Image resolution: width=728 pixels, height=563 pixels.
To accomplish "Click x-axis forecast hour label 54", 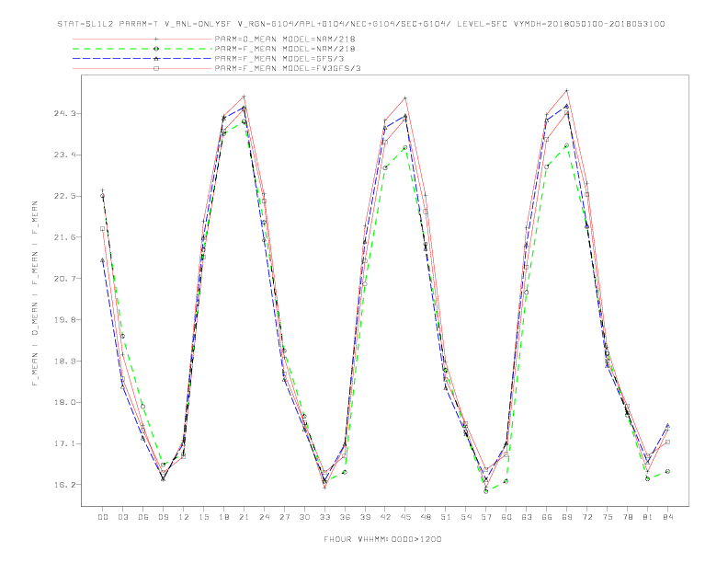I will (x=466, y=517).
